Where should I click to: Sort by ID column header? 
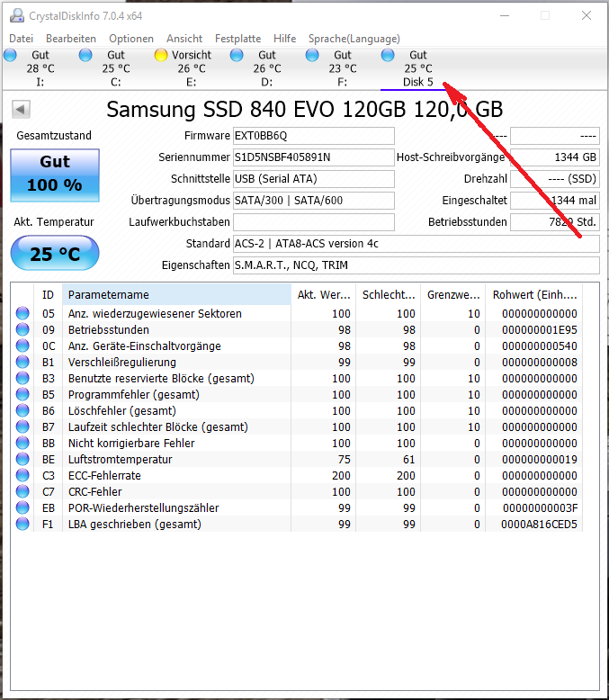click(x=49, y=294)
